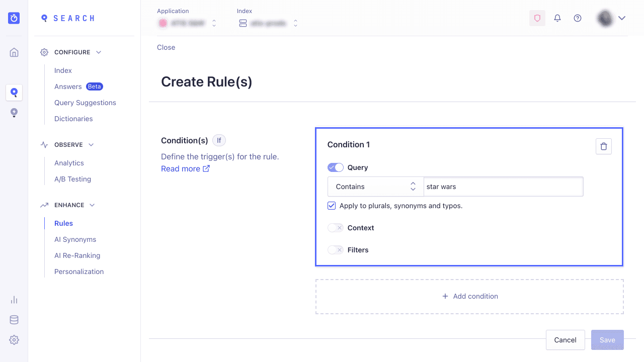Image resolution: width=644 pixels, height=362 pixels.
Task: Toggle the Query condition switch
Action: point(336,167)
